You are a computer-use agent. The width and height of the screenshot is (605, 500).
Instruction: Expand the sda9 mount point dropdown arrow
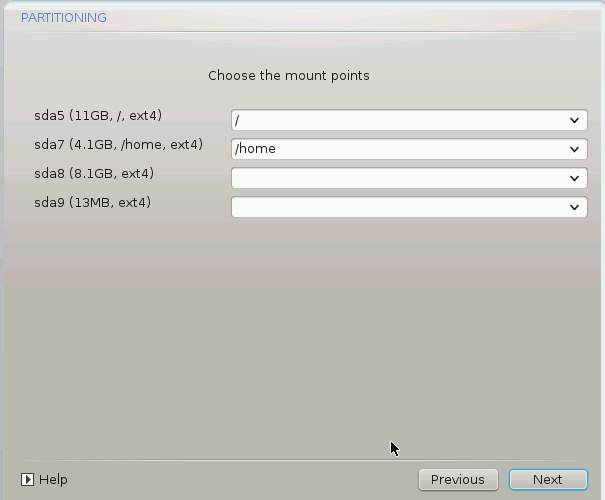(x=575, y=208)
